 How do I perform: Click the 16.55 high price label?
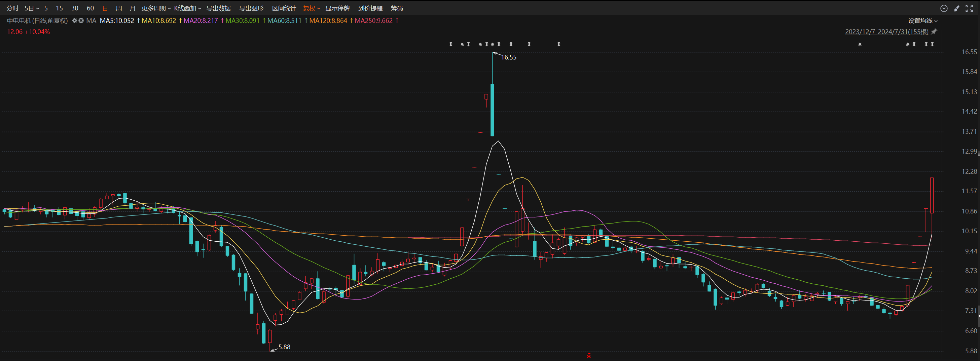click(509, 57)
